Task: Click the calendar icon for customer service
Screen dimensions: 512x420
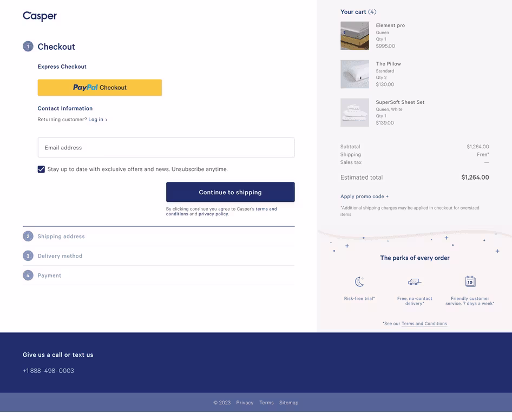Action: coord(470,281)
